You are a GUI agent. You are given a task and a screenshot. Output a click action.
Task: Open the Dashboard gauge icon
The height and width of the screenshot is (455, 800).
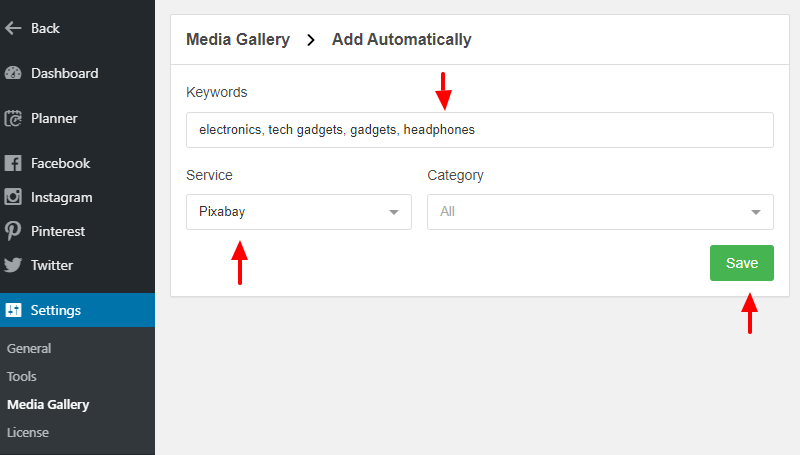[x=13, y=73]
